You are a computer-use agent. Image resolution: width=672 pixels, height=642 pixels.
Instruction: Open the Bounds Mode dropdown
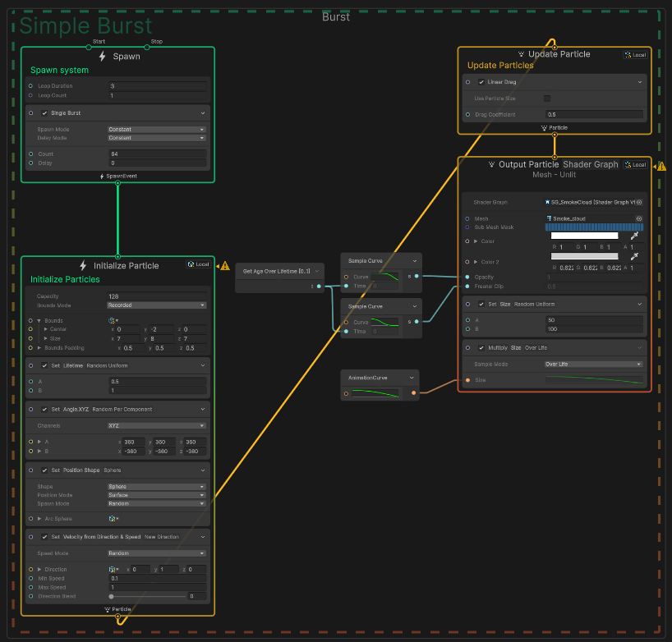156,305
